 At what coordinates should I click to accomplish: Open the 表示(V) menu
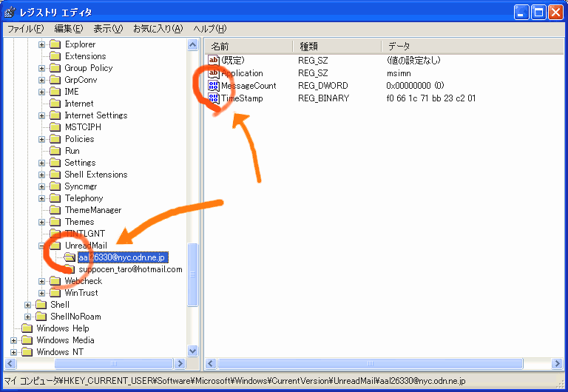pos(108,29)
